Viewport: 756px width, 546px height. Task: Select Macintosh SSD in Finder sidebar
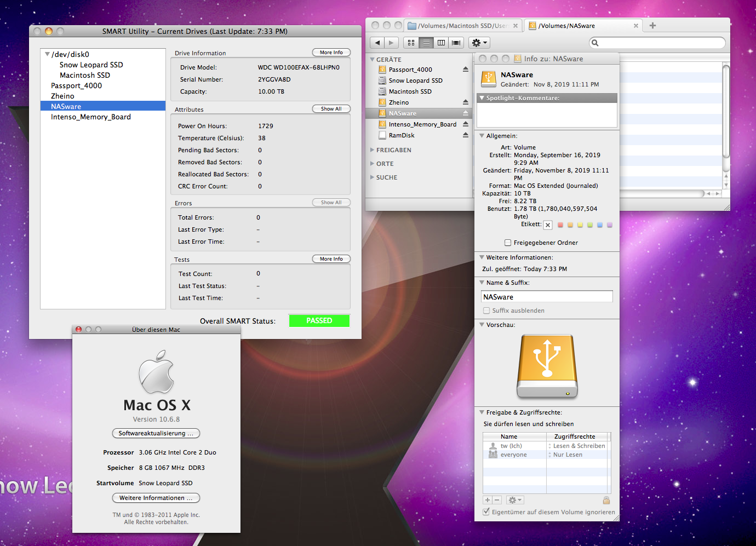pos(410,91)
